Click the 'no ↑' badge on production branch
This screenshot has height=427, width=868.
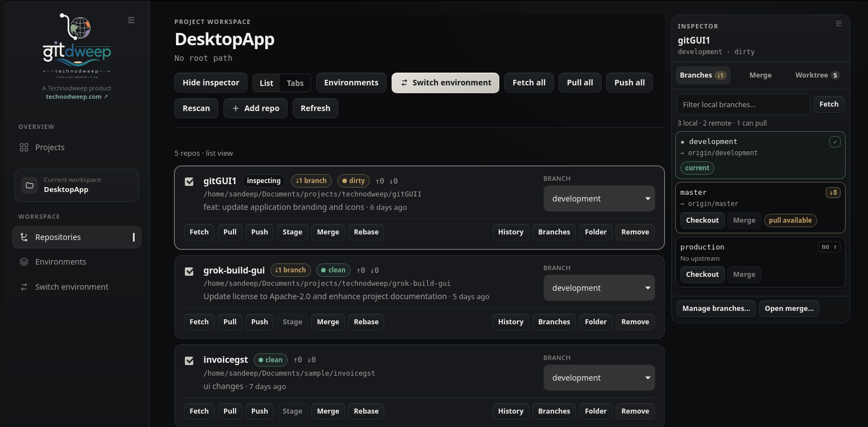(x=829, y=247)
